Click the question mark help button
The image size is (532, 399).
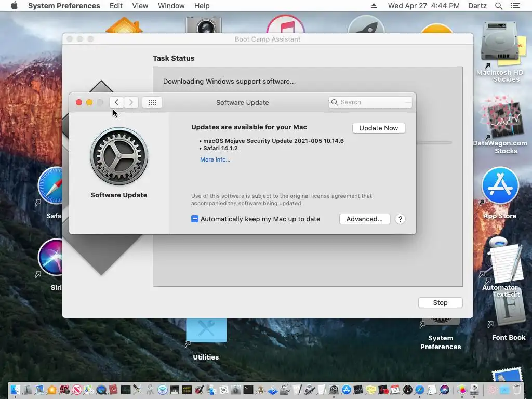400,219
